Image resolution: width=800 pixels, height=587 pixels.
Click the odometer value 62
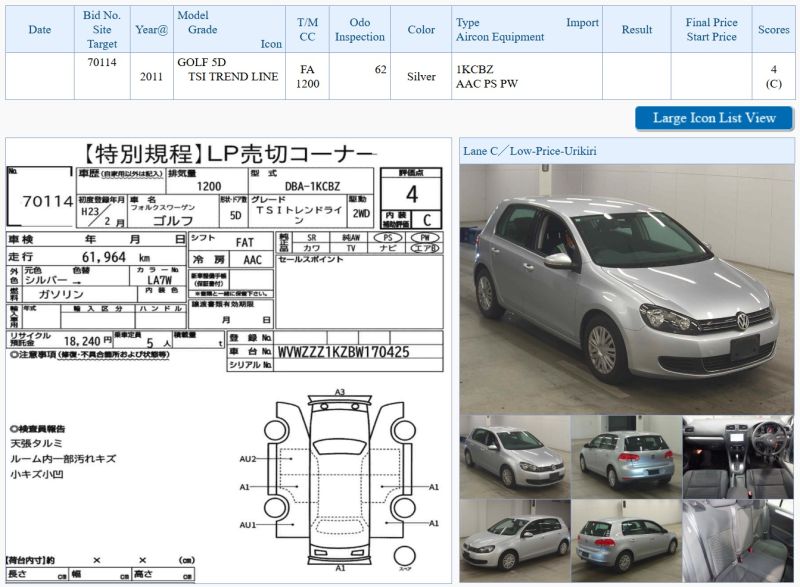coord(381,69)
